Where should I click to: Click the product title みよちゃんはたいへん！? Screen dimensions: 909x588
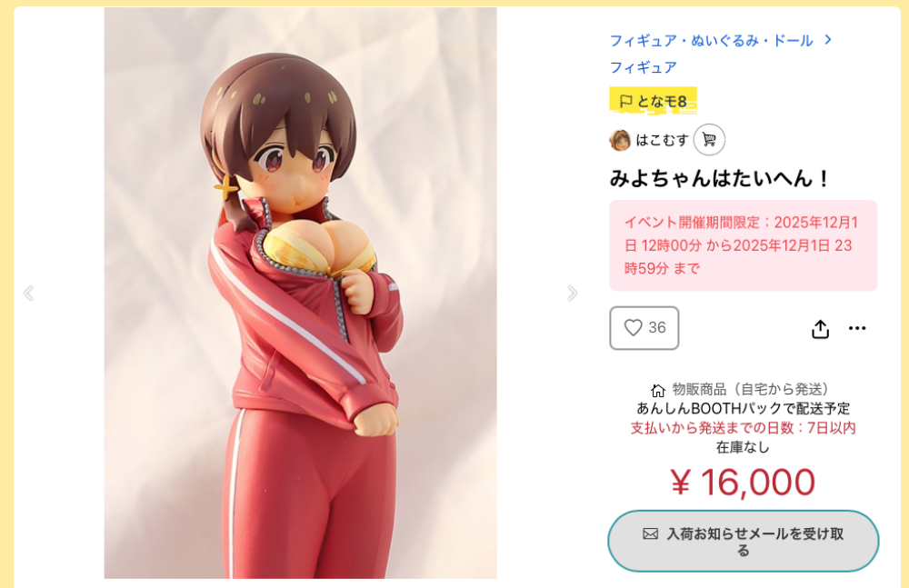tap(720, 178)
